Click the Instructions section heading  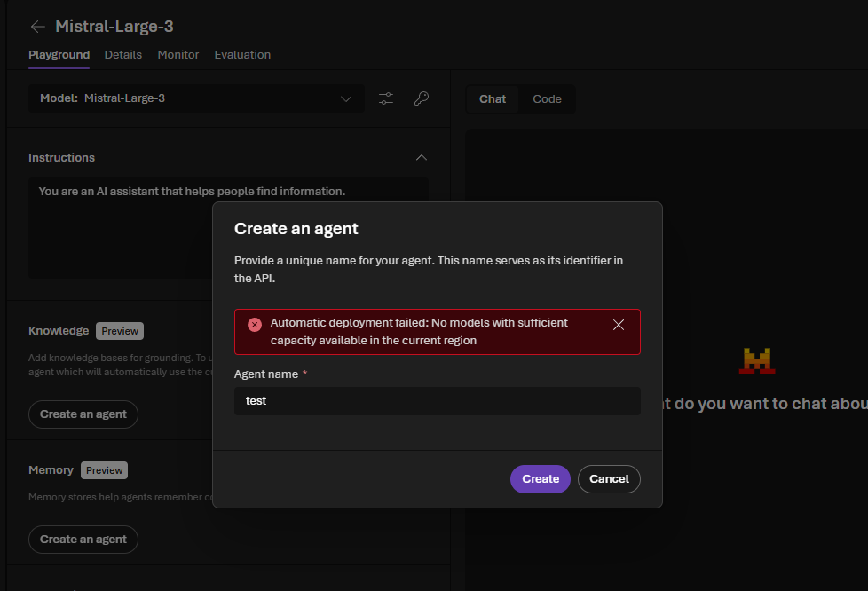(61, 158)
